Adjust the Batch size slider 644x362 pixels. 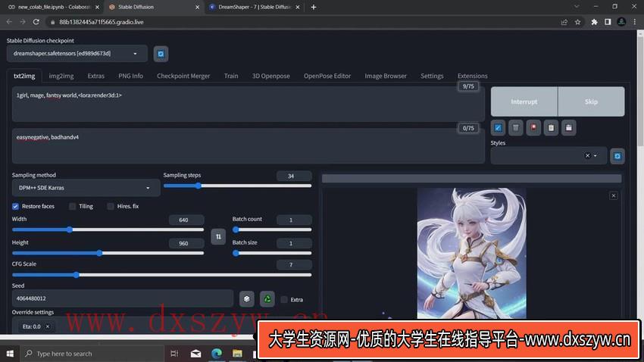[x=272, y=253]
